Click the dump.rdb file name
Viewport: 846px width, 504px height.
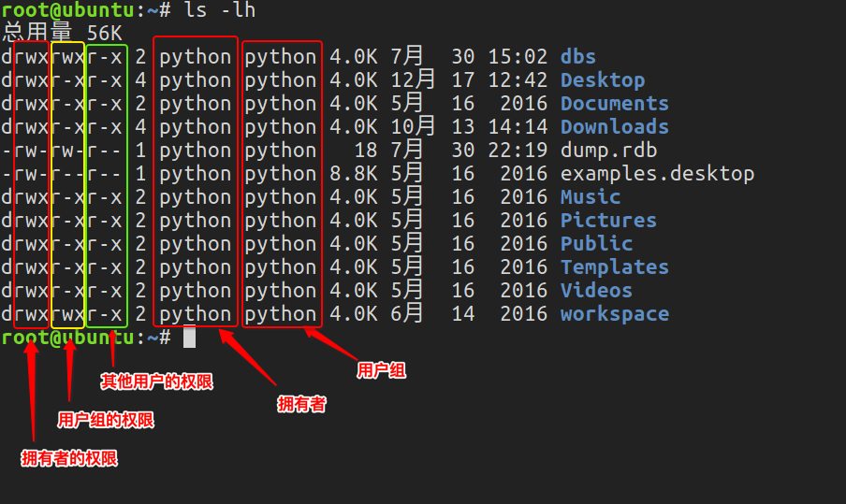click(608, 151)
